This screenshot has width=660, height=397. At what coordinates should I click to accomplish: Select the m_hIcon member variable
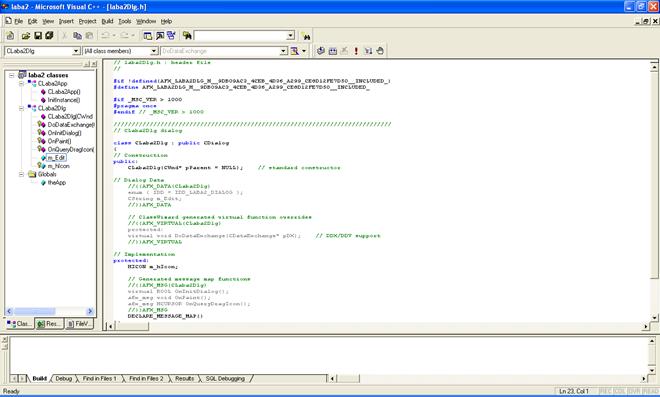pyautogui.click(x=59, y=166)
